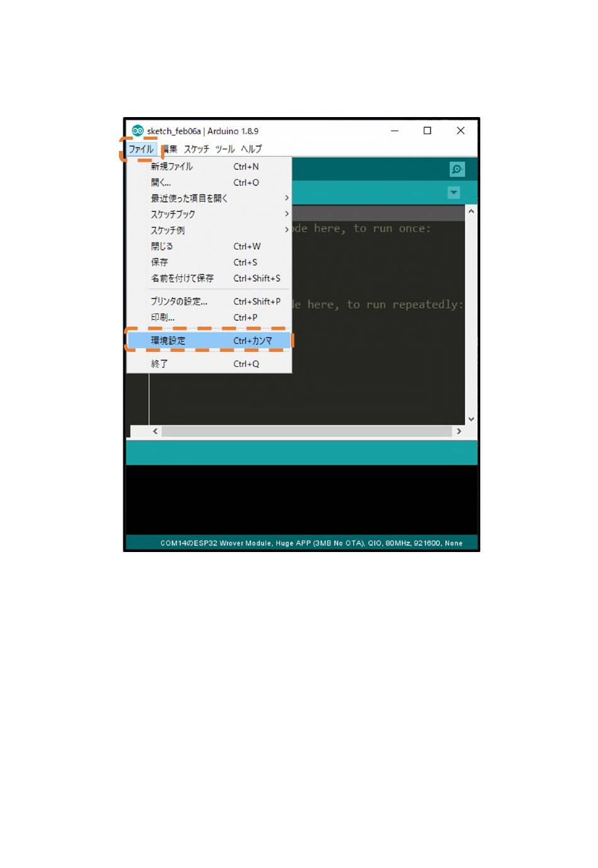Click the tab options dropdown arrow

454,193
